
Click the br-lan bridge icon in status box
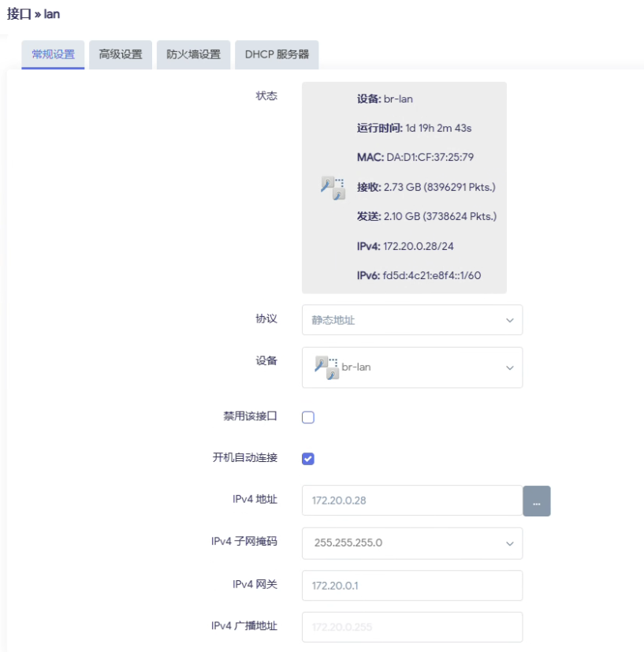pos(333,188)
